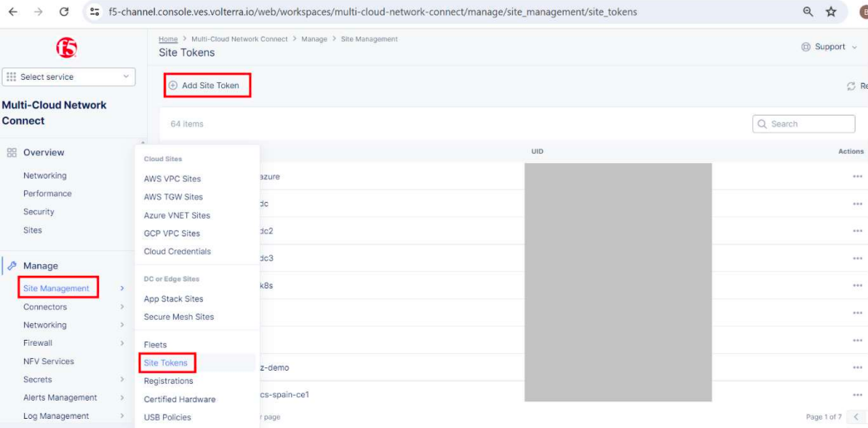Click the zoom magnifier icon in address bar
The height and width of the screenshot is (428, 868).
click(808, 12)
